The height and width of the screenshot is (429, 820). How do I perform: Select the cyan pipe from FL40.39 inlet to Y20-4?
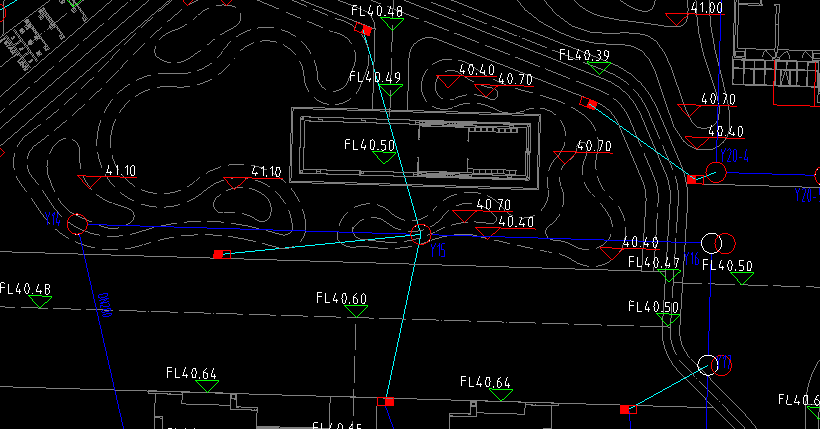click(643, 141)
